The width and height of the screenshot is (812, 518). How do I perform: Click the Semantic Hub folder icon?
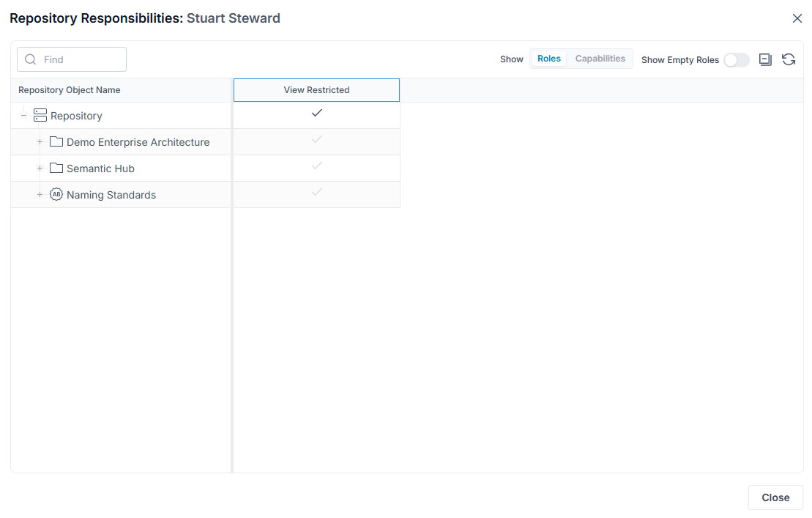56,168
